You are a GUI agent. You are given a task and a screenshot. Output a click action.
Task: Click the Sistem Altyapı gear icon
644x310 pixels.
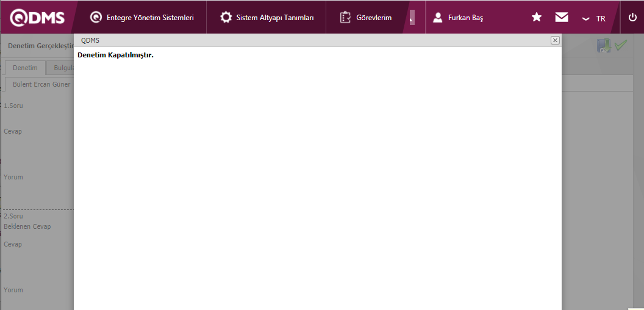click(x=226, y=18)
